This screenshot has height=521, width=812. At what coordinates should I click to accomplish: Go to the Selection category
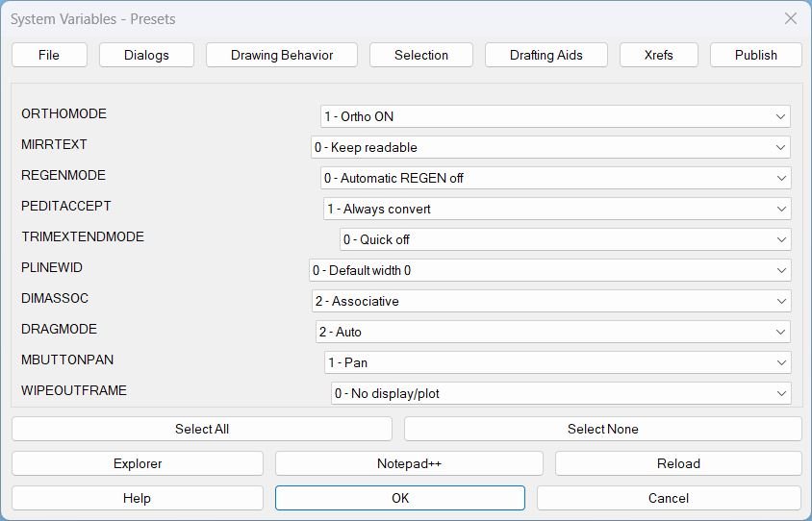coord(421,55)
